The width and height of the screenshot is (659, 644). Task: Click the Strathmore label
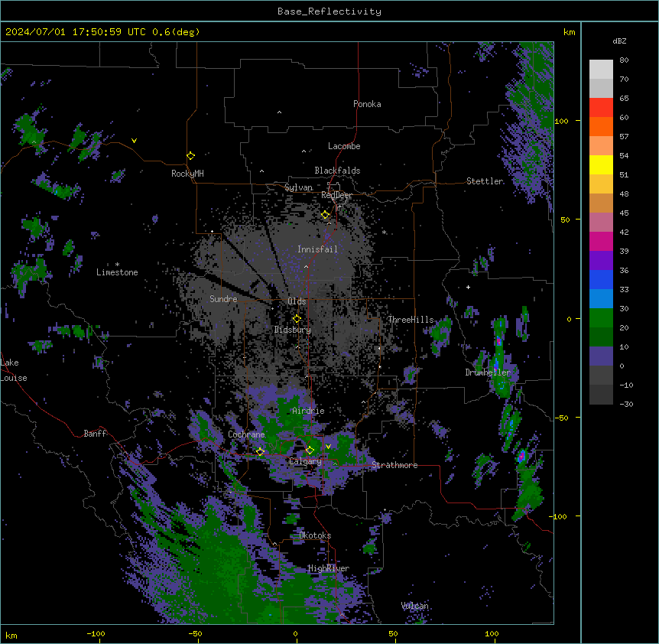click(394, 465)
